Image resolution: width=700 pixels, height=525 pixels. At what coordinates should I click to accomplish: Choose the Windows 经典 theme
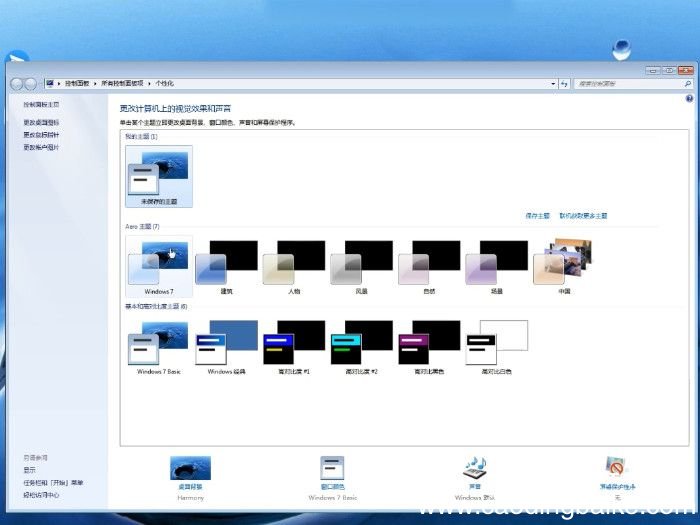tap(226, 347)
